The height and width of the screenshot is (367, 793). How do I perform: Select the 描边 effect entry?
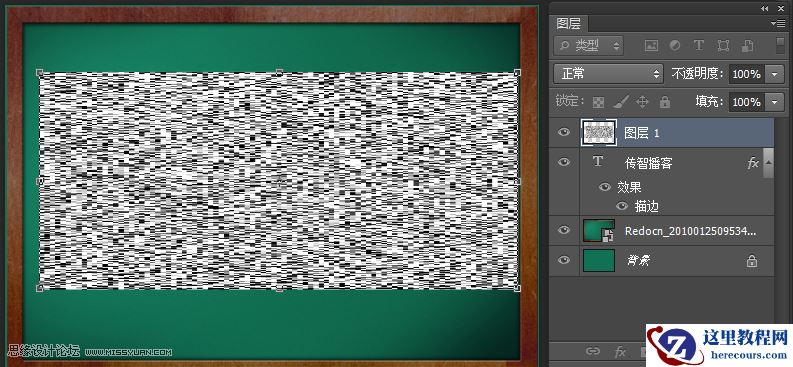[x=647, y=206]
